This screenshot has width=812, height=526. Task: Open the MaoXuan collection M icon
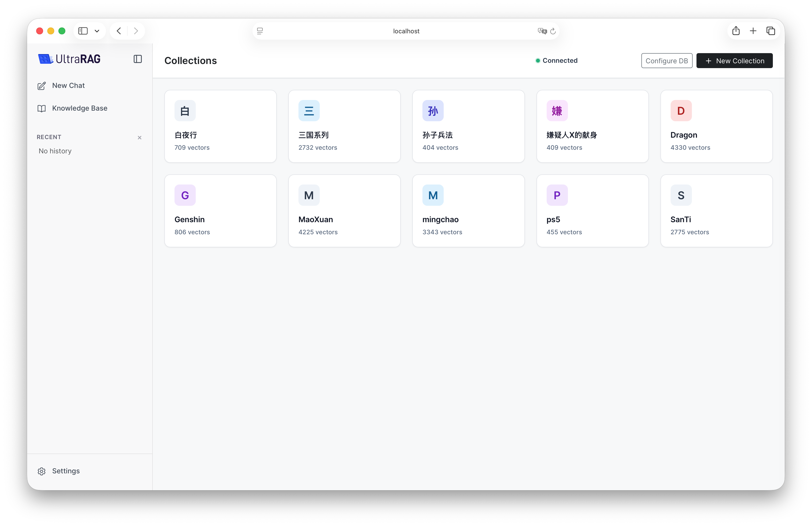pos(309,195)
